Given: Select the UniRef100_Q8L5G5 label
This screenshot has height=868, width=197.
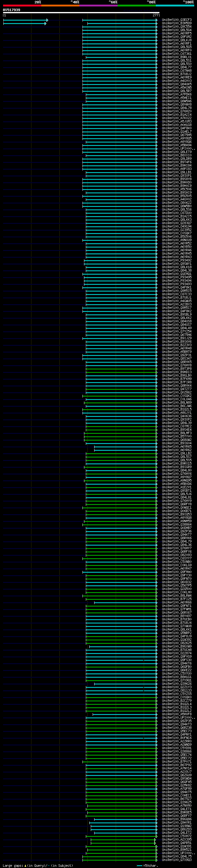Looking at the screenshot, I should (177, 47).
